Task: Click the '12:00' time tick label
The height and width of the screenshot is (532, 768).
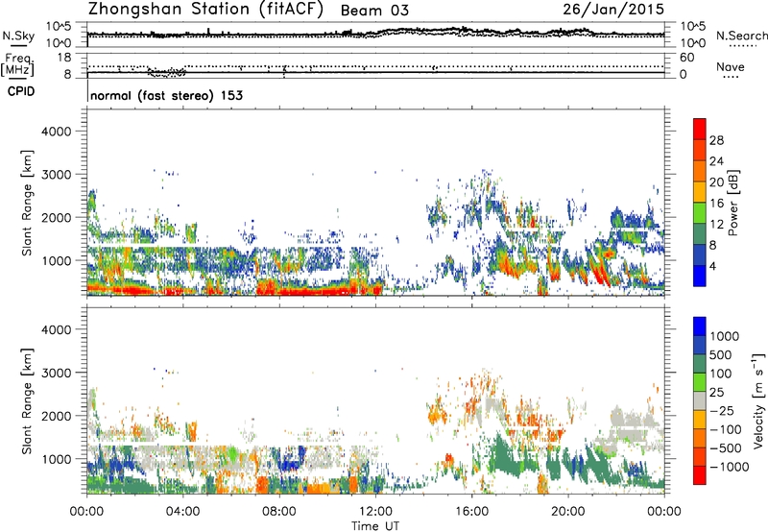Action: [x=375, y=512]
